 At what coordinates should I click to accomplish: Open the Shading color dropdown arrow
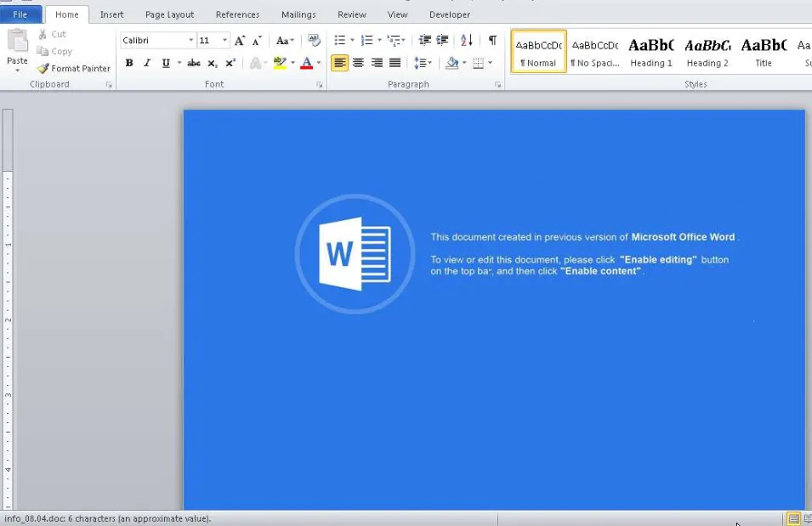click(x=464, y=63)
